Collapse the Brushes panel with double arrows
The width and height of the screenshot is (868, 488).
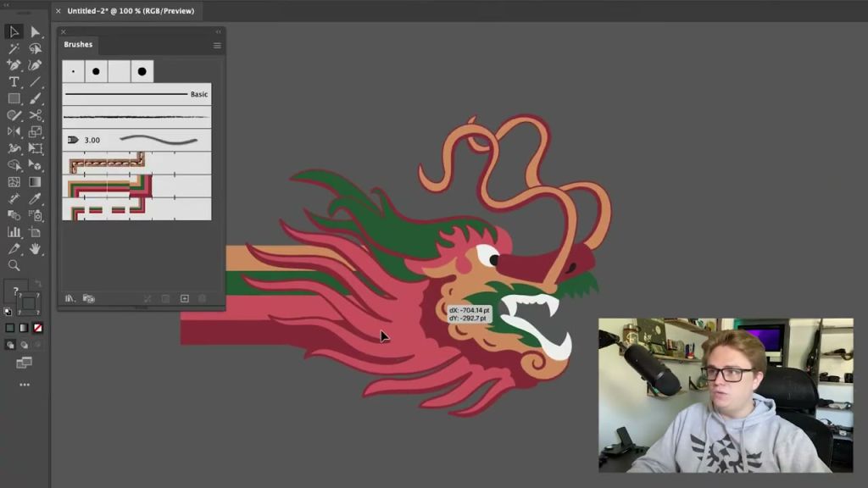tap(218, 31)
